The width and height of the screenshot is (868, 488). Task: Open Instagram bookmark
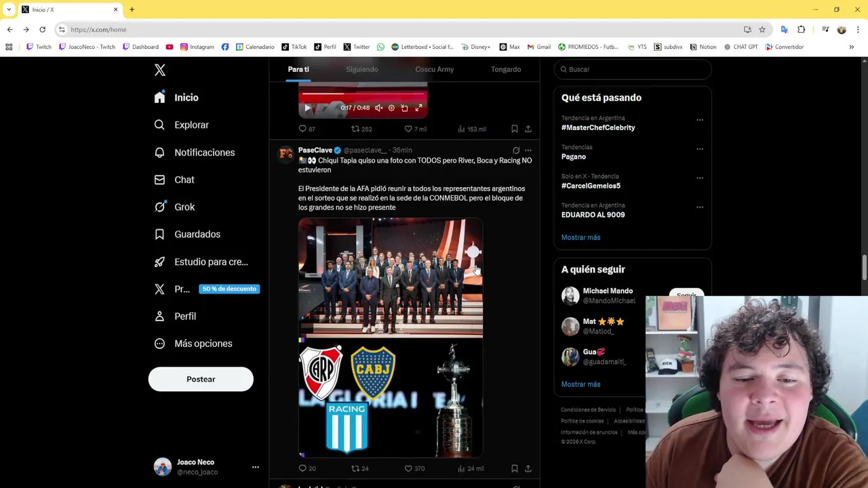point(197,47)
